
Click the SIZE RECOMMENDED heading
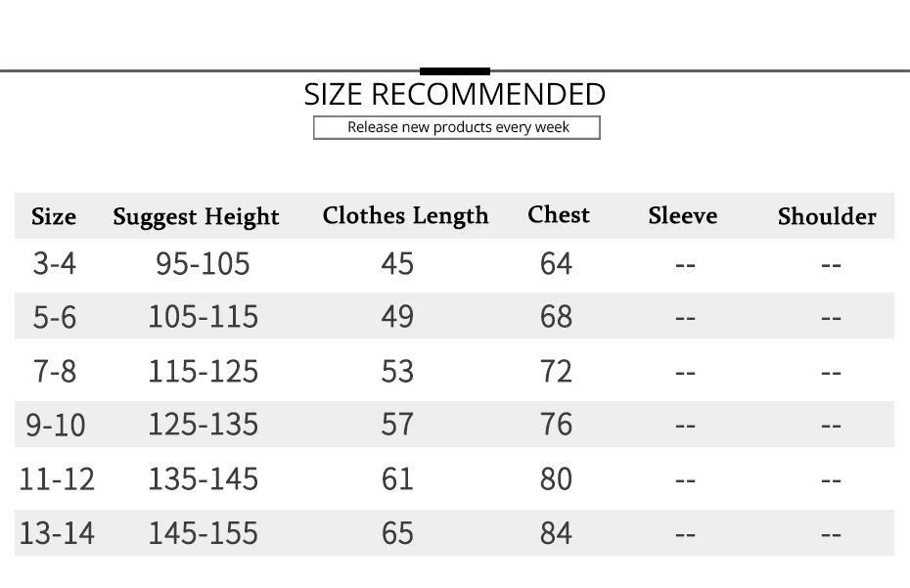point(455,94)
